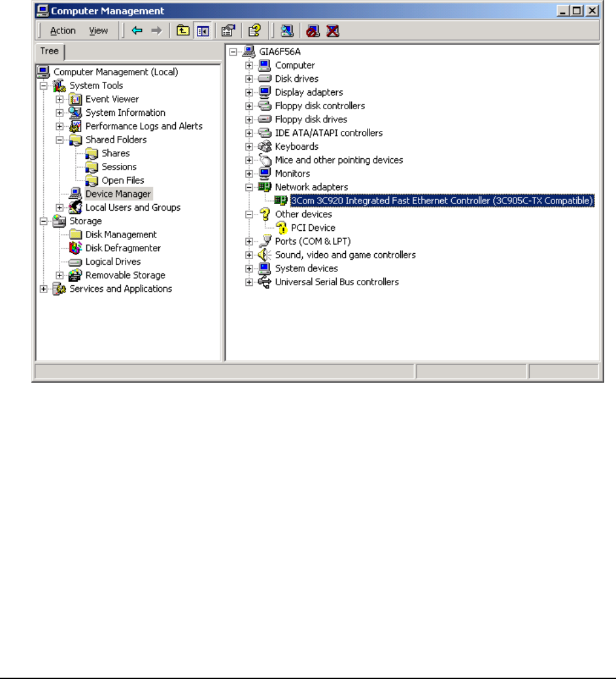
Task: Close the Computer Management window
Action: (592, 10)
